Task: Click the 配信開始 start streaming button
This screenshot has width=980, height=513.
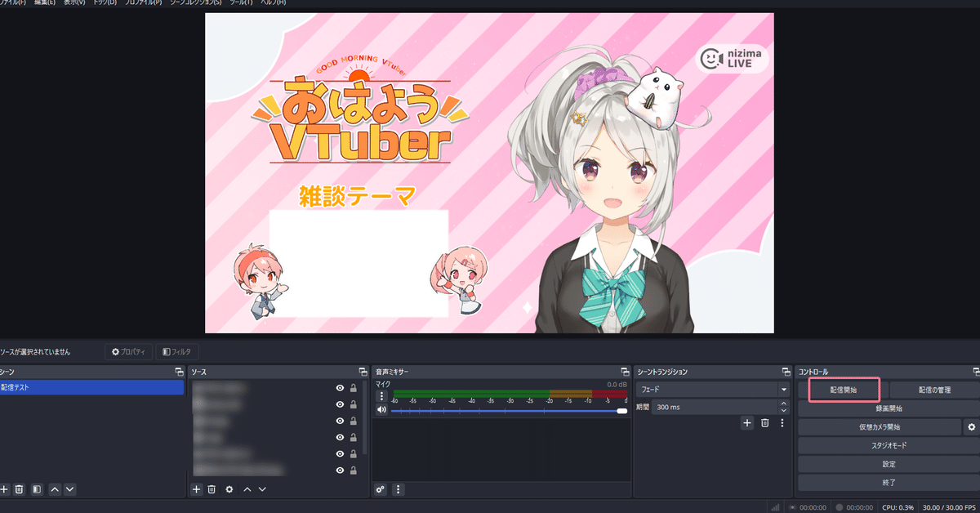Action: [844, 390]
